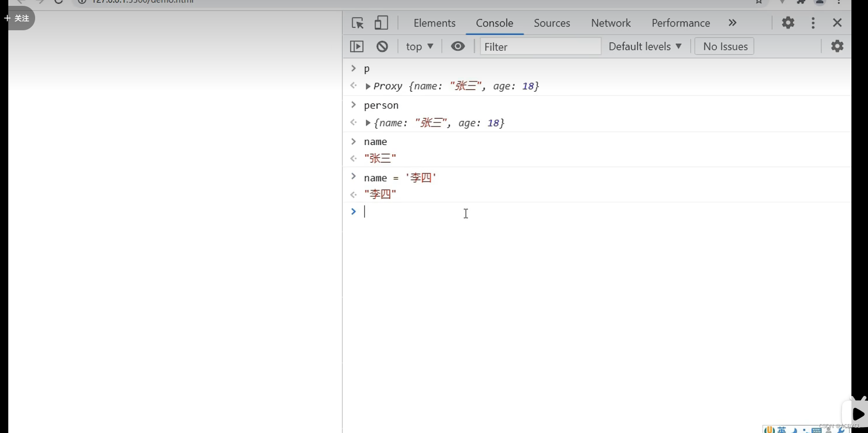Show the console sidebar
The image size is (868, 433).
pos(357,46)
